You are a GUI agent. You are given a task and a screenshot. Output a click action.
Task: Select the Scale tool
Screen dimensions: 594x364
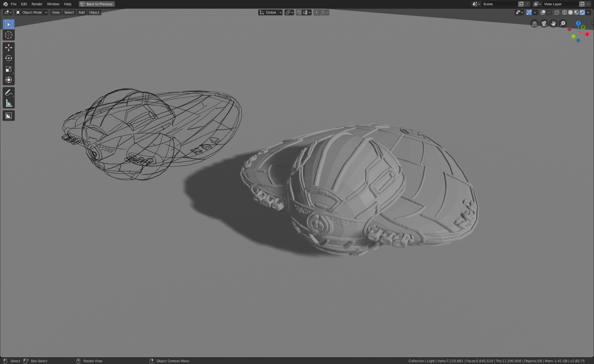point(8,69)
